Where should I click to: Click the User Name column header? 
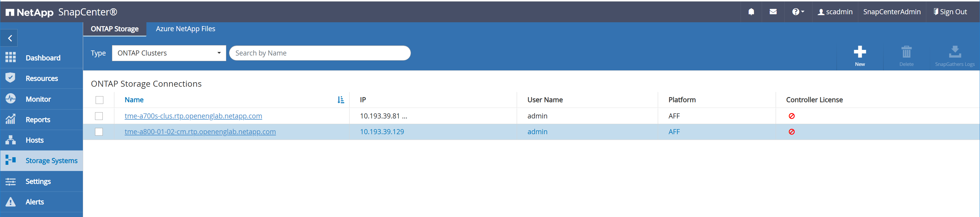[x=545, y=99]
